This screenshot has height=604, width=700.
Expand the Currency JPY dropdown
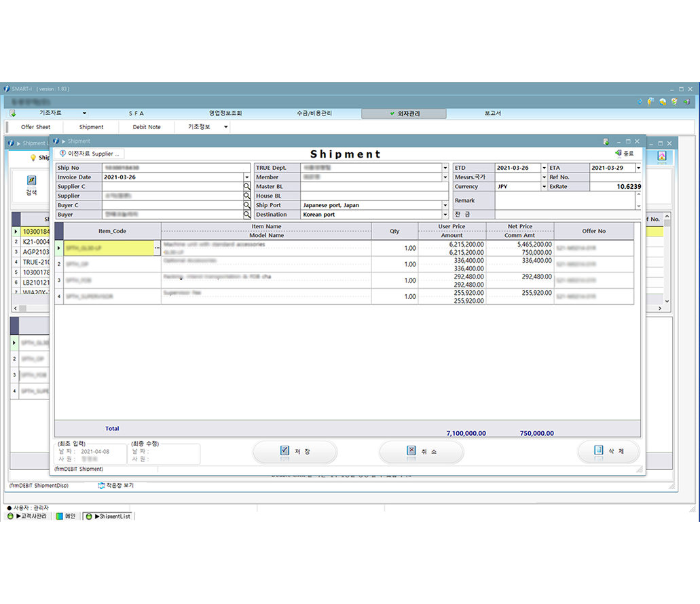[x=544, y=186]
